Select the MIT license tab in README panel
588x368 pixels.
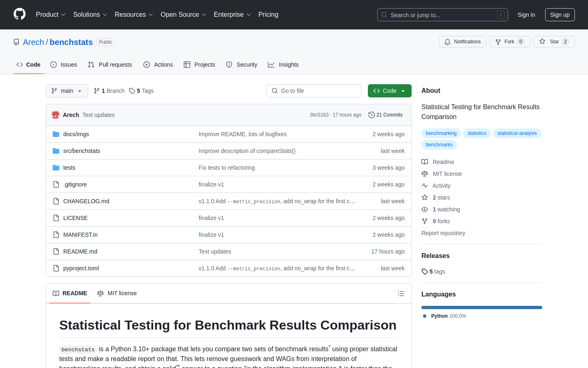coord(117,294)
